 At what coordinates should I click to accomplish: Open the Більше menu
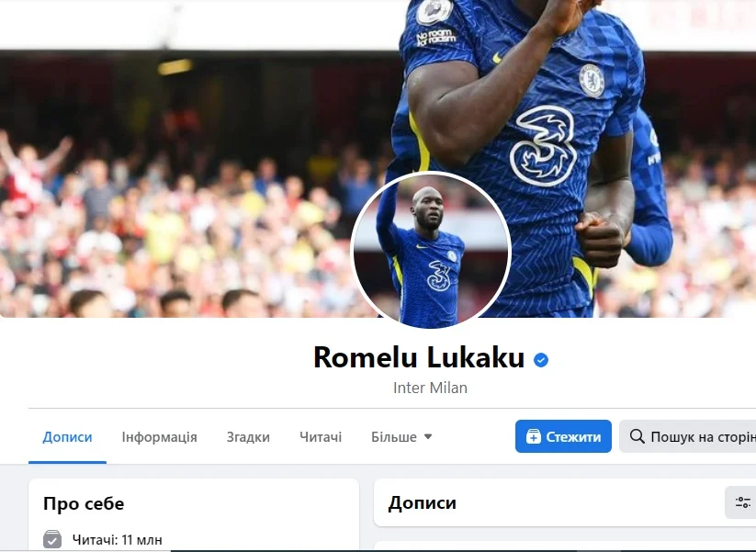click(401, 437)
